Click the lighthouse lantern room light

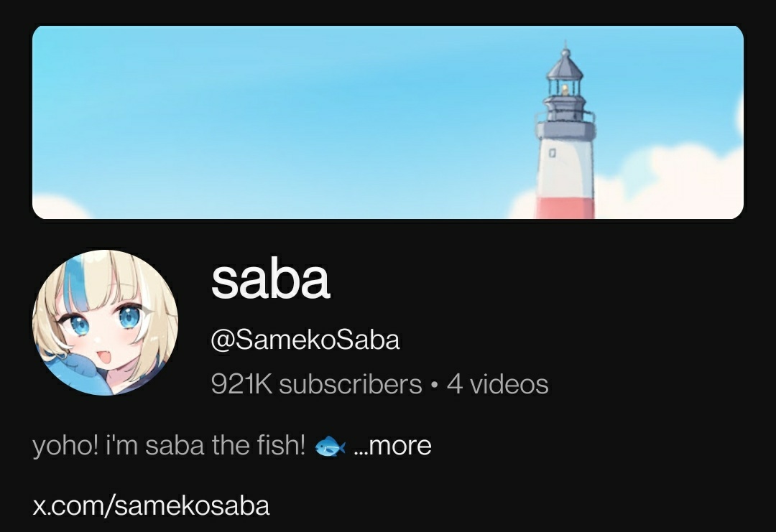pos(565,89)
